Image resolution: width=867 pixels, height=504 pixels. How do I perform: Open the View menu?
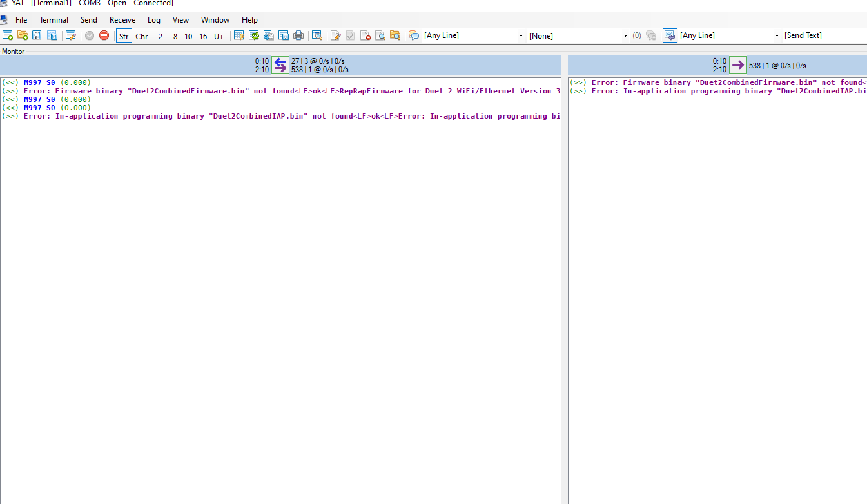coord(181,20)
